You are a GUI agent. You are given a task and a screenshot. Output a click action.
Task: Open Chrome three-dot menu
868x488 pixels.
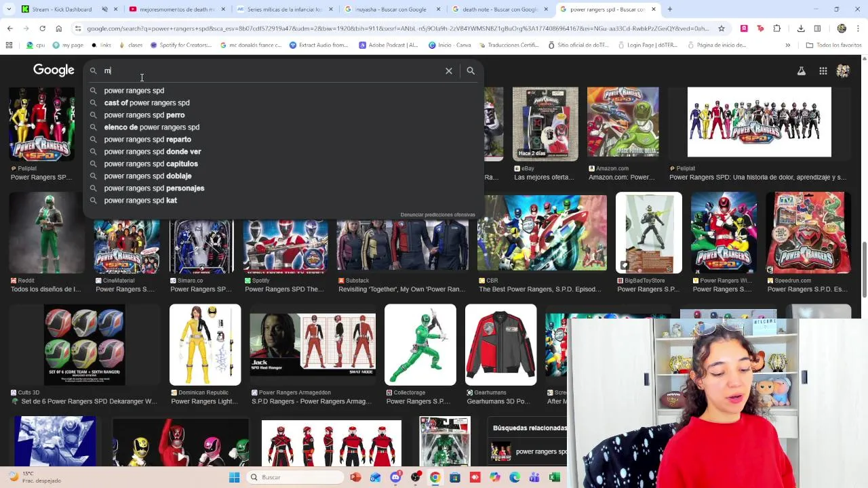(858, 28)
